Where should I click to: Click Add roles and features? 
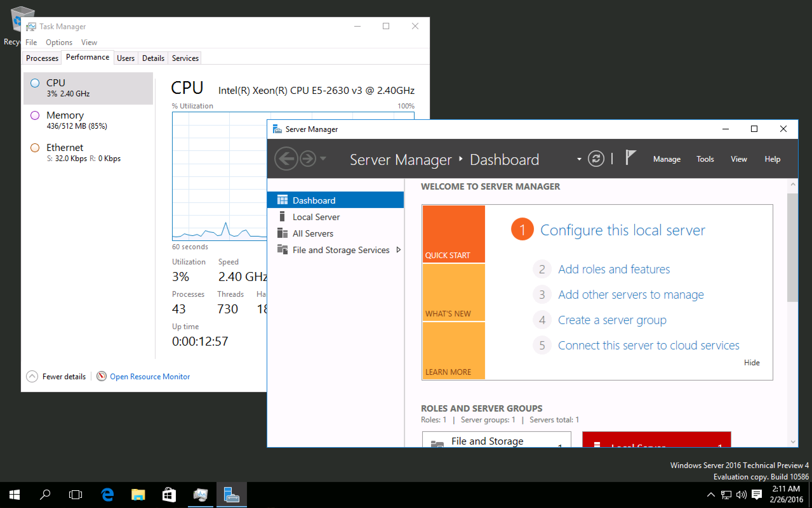point(614,269)
